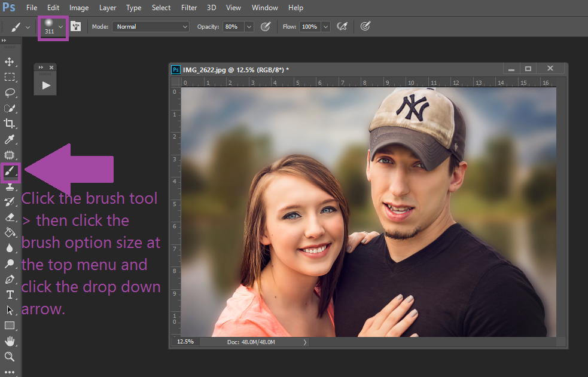This screenshot has height=377, width=588.
Task: Activate the Zoom magnifier tool
Action: [10, 357]
